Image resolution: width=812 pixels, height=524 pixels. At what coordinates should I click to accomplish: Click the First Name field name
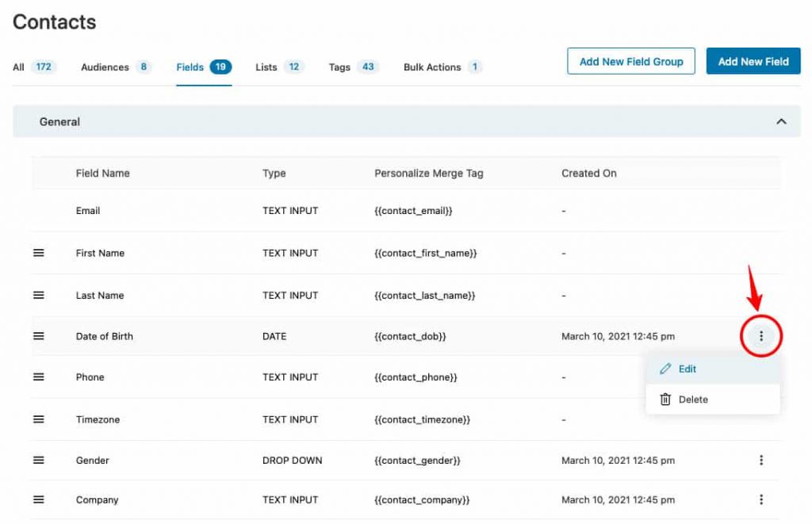100,253
